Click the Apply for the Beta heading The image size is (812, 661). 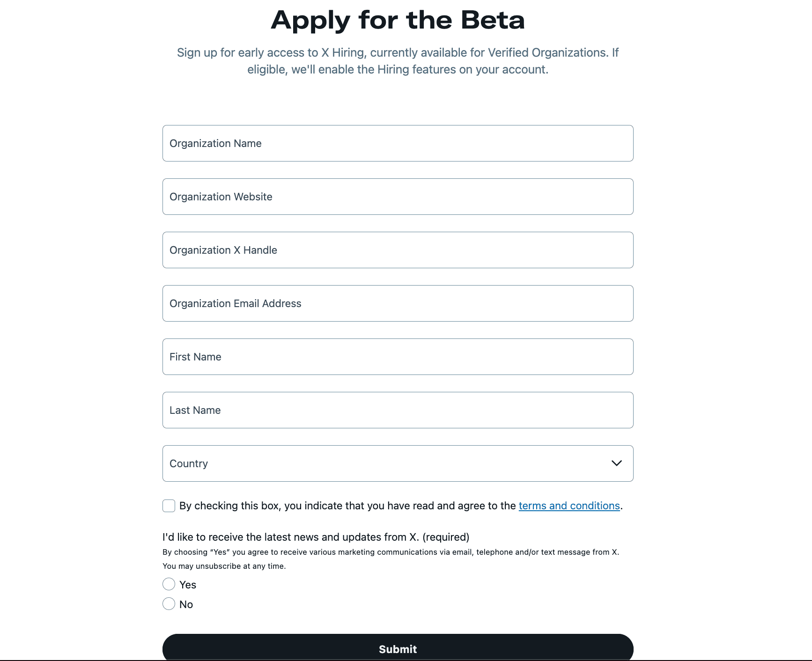(x=398, y=20)
